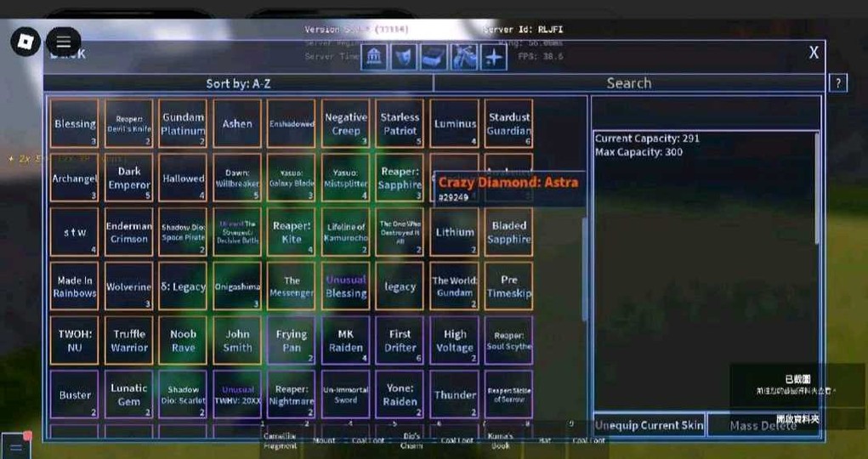Select Lifeline of Kamurocho skin
Screen dimensions: 868x459
tap(345, 232)
